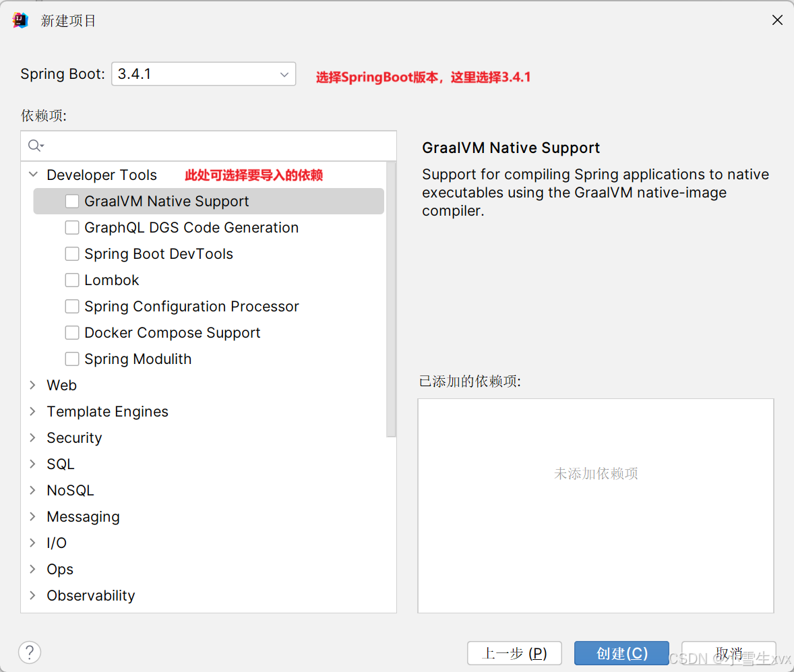Screen dimensions: 794x672
Task: Click the Spring Modulith label text
Action: point(138,359)
